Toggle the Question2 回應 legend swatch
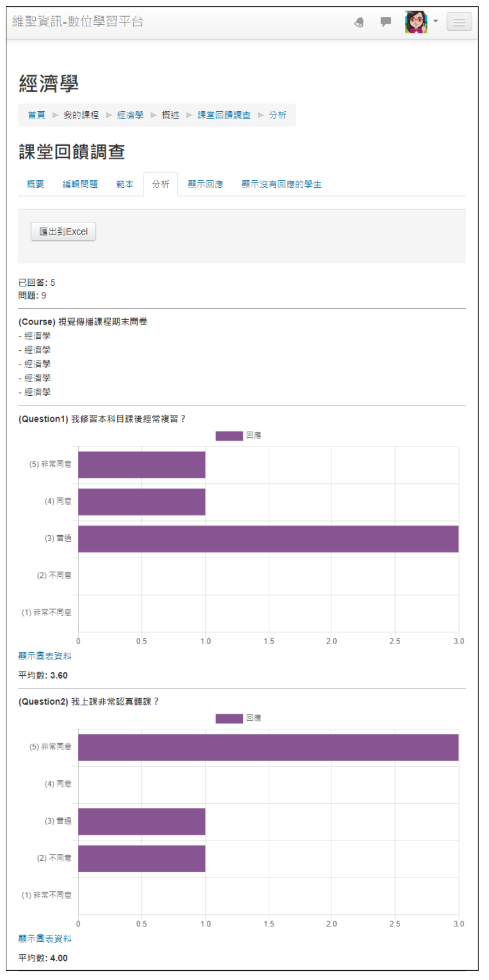The height and width of the screenshot is (980, 489). (229, 718)
